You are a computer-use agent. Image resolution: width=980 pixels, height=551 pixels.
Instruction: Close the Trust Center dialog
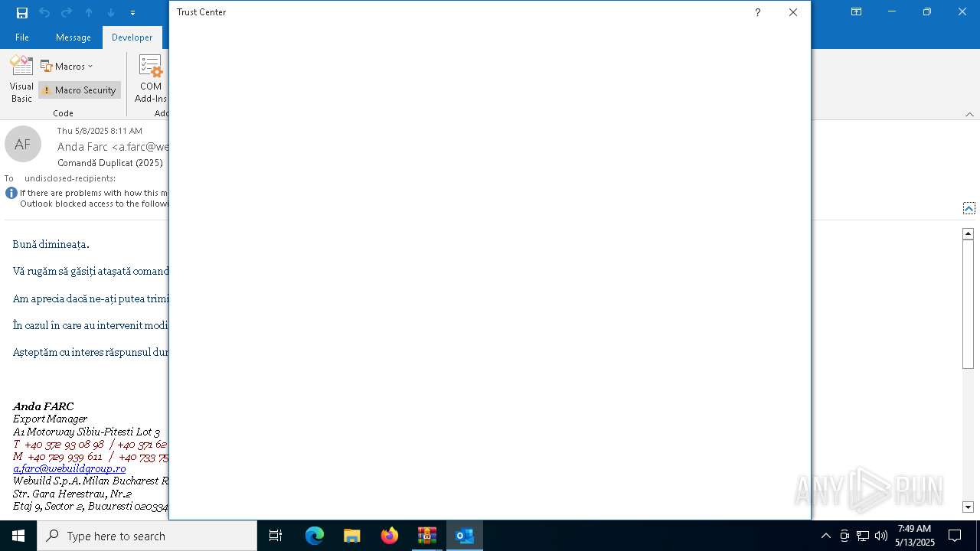pos(793,12)
